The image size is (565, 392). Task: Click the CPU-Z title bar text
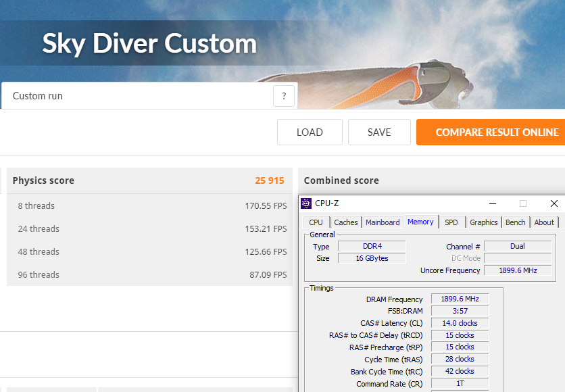click(x=327, y=203)
